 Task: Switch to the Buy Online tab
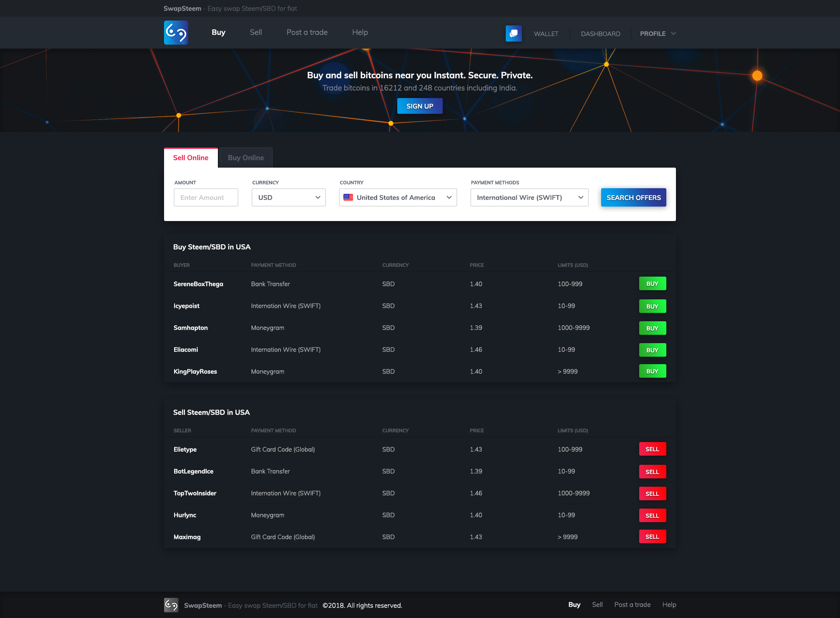245,158
